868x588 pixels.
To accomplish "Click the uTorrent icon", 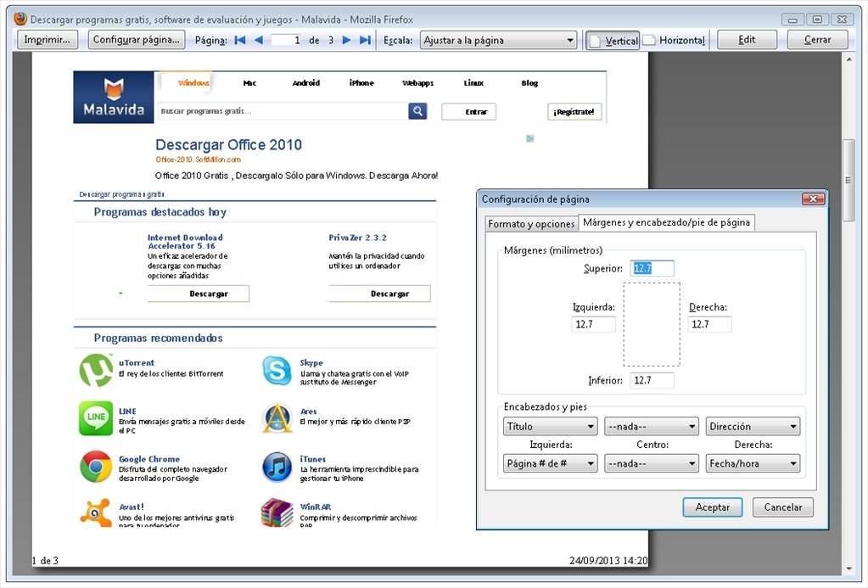I will coord(96,371).
